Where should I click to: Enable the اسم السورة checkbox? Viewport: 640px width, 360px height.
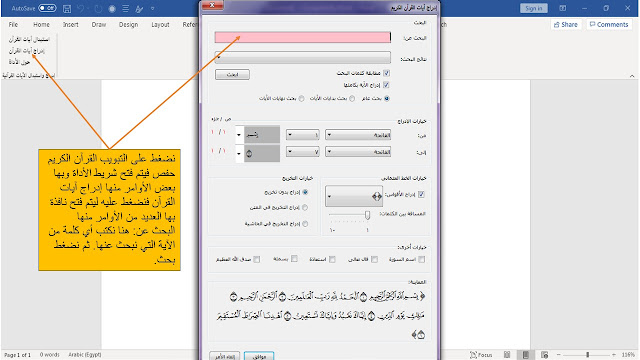click(x=422, y=259)
